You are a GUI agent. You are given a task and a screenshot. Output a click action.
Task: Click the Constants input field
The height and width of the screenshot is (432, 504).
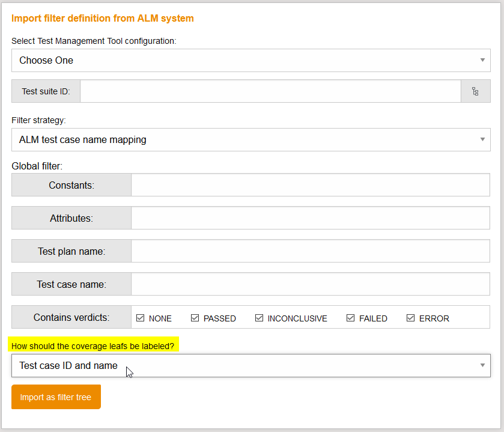pyautogui.click(x=311, y=185)
